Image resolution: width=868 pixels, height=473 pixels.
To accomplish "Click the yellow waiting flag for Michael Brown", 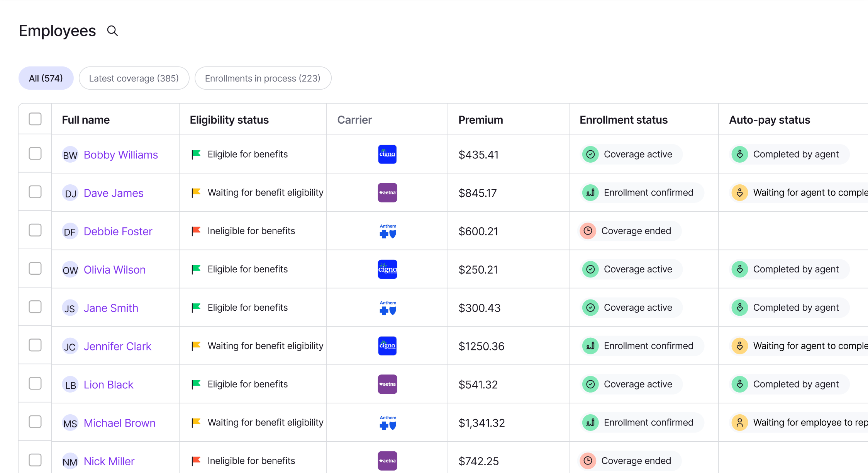I will click(196, 422).
